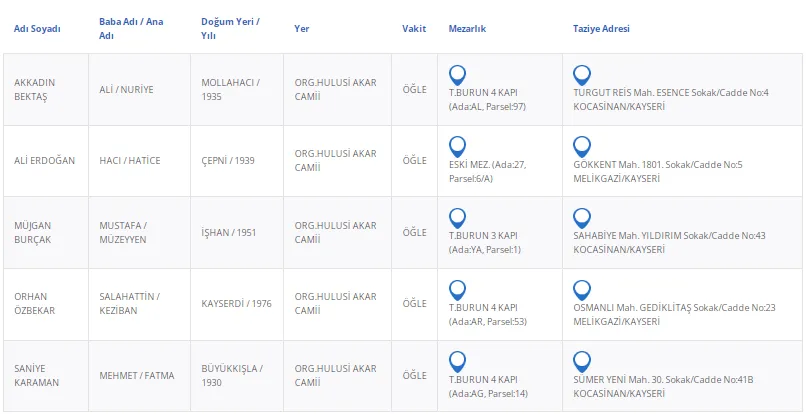Click the Doğum Yeri / Yılı header
Image resolution: width=806 pixels, height=414 pixels.
230,29
